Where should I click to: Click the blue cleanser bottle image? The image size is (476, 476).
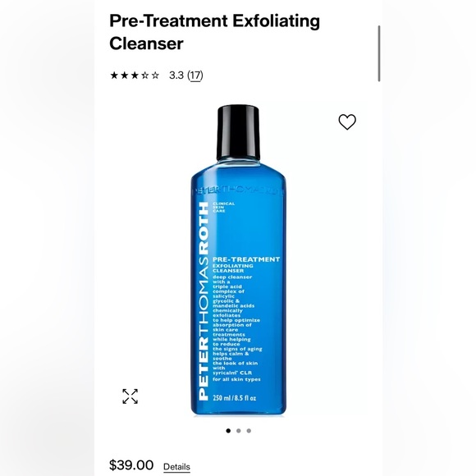pyautogui.click(x=238, y=260)
